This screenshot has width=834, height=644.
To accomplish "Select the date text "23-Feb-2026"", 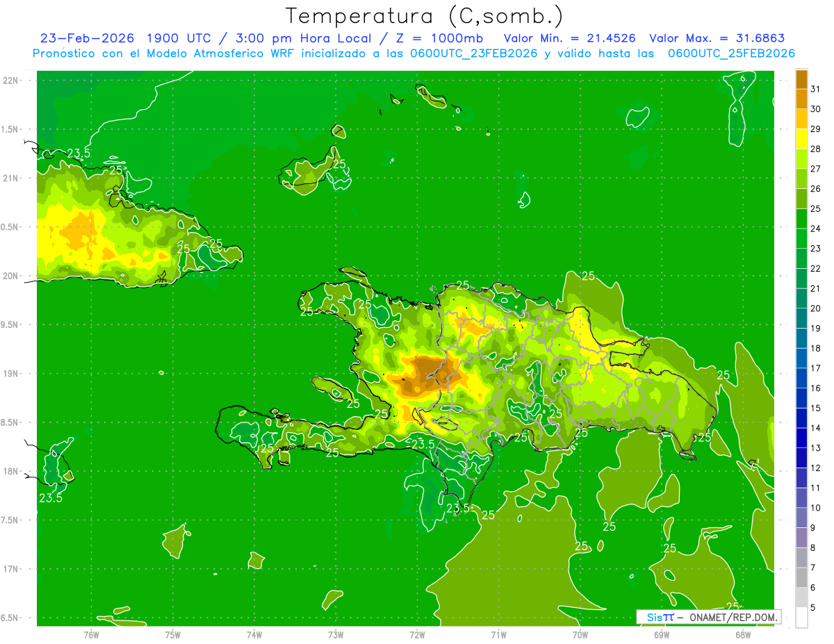I will [87, 38].
